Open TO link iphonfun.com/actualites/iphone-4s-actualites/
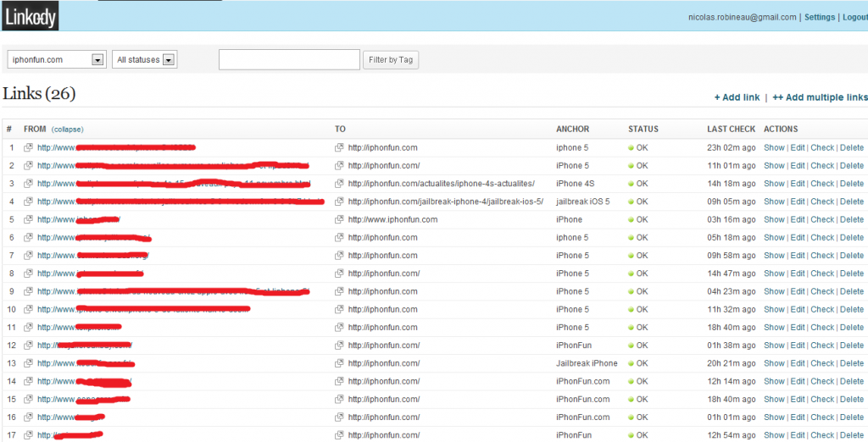Image resolution: width=868 pixels, height=442 pixels. click(x=441, y=184)
